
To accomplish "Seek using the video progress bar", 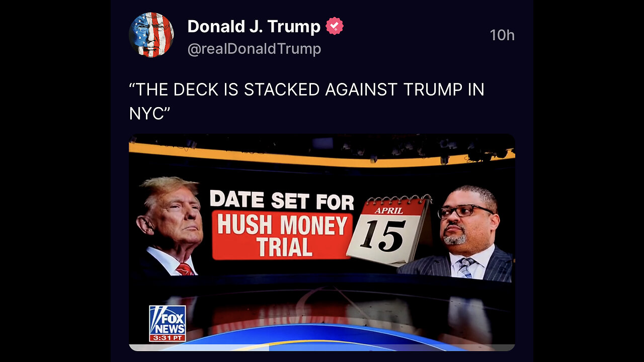I will [322, 347].
